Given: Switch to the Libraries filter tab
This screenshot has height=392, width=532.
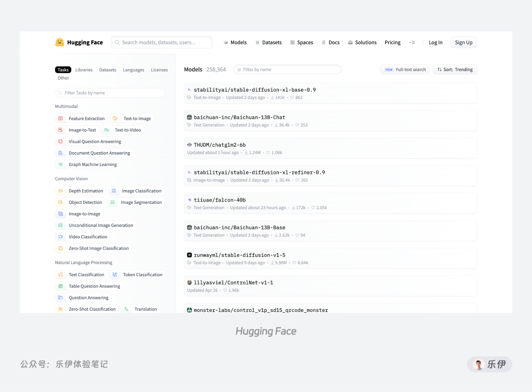Looking at the screenshot, I should pyautogui.click(x=84, y=70).
